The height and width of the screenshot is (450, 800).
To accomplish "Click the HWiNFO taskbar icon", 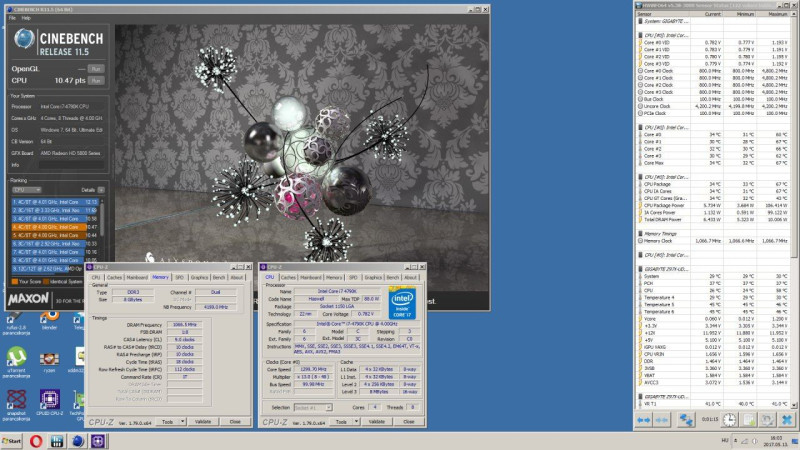I will 57,441.
